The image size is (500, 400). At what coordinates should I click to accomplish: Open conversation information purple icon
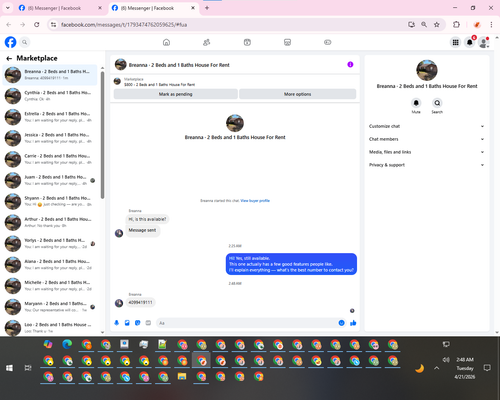pyautogui.click(x=350, y=64)
